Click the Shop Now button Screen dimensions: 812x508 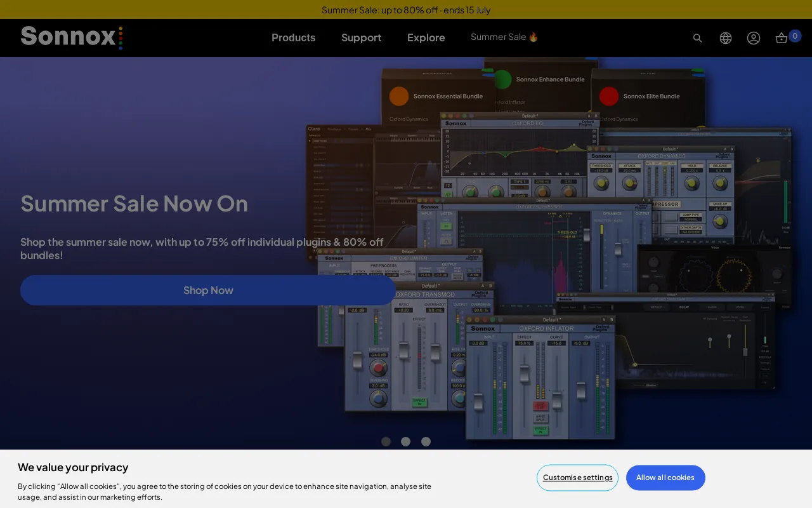tap(208, 290)
